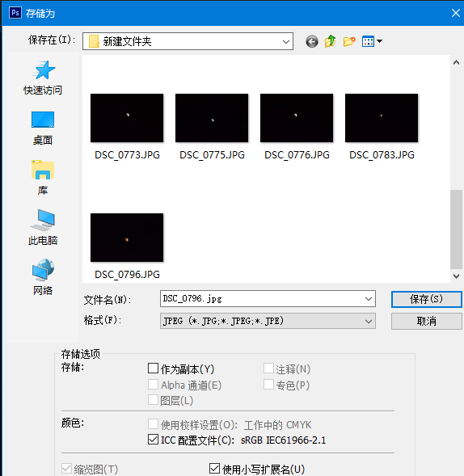Open the 格式 JPEG format dropdown
This screenshot has height=476, width=464.
pos(268,321)
